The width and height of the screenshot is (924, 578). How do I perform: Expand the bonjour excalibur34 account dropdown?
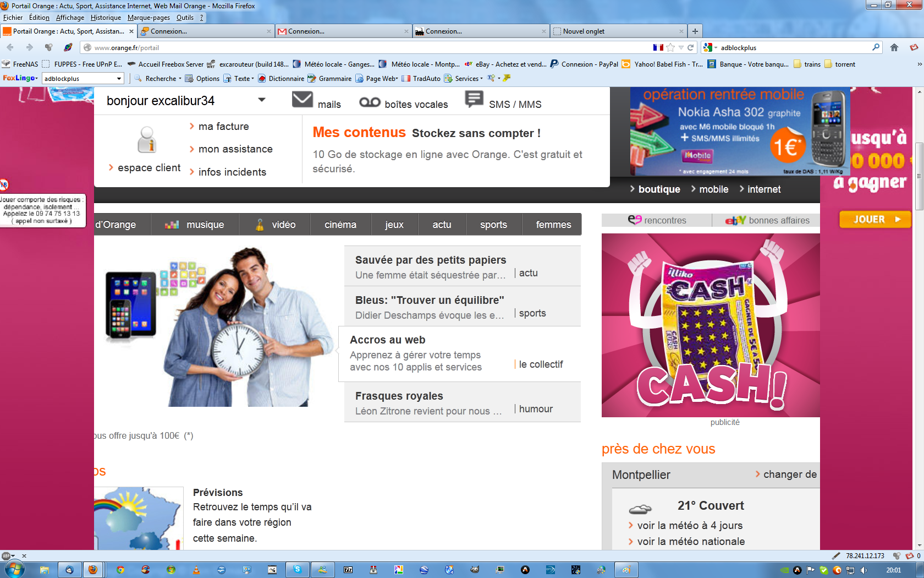coord(262,100)
